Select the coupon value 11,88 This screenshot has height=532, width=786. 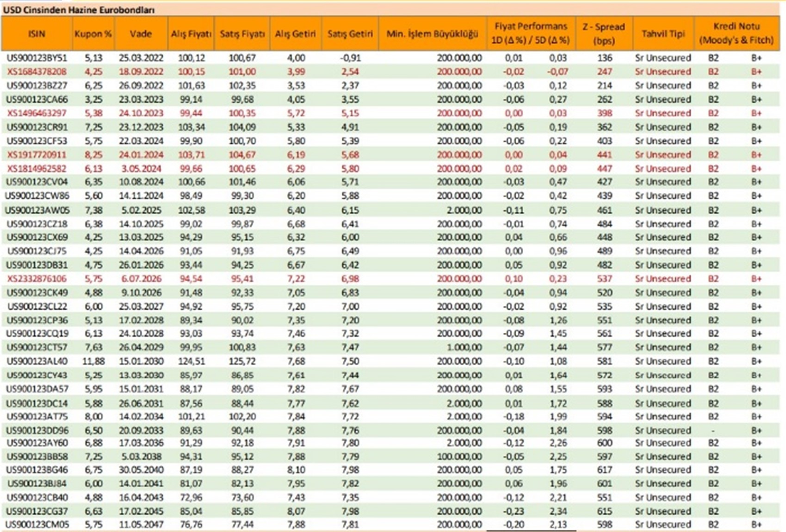tap(93, 361)
